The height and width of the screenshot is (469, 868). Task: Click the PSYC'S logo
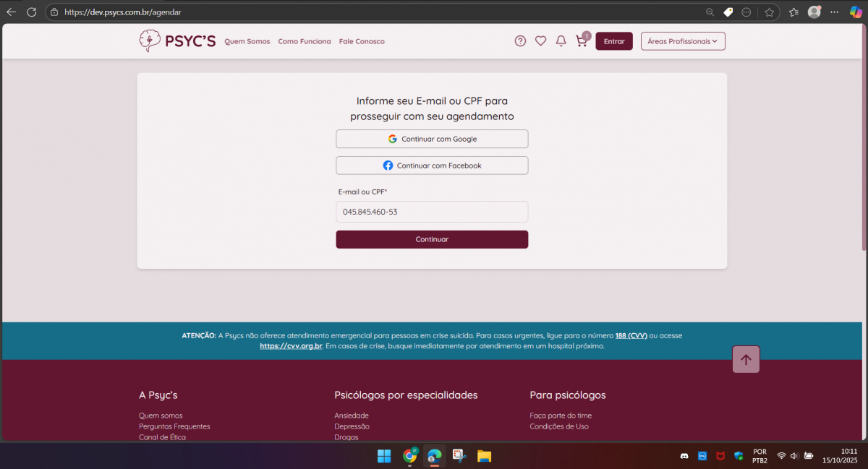click(177, 41)
